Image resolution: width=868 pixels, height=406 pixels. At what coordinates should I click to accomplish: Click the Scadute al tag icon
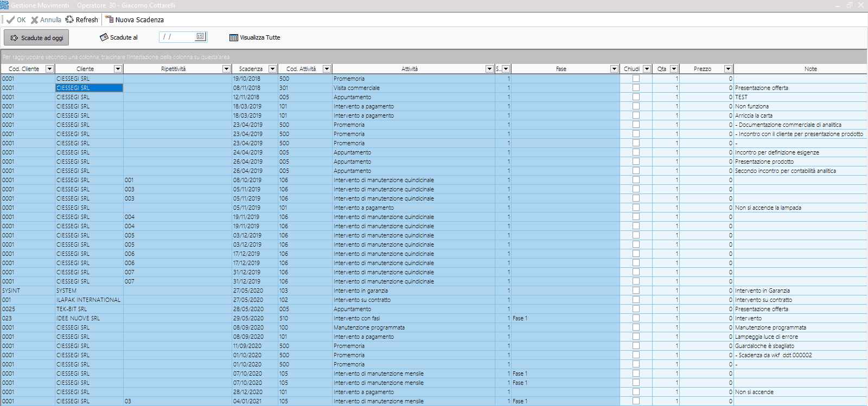[104, 37]
